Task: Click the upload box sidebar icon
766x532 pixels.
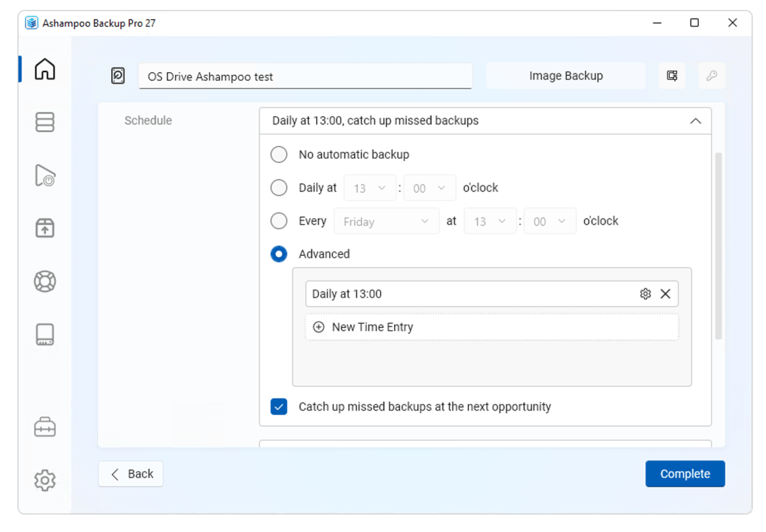Action: (45, 227)
